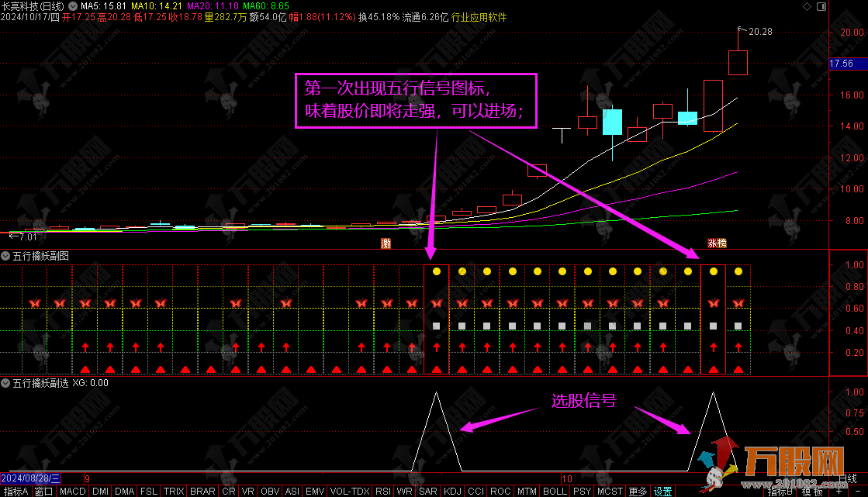Switch indicator to MCST
This screenshot has width=868, height=497.
tap(610, 492)
